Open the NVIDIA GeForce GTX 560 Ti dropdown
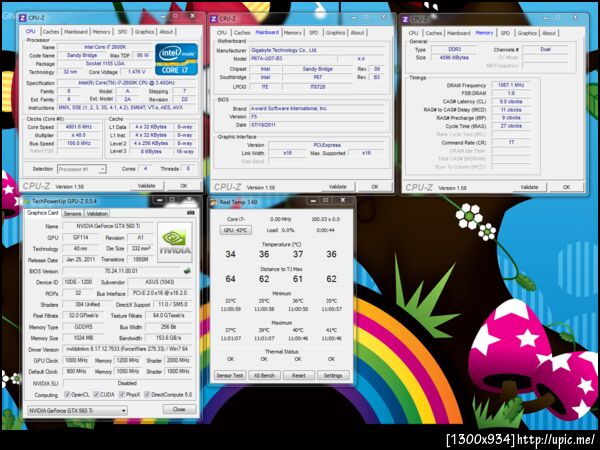This screenshot has height=450, width=600. click(77, 411)
